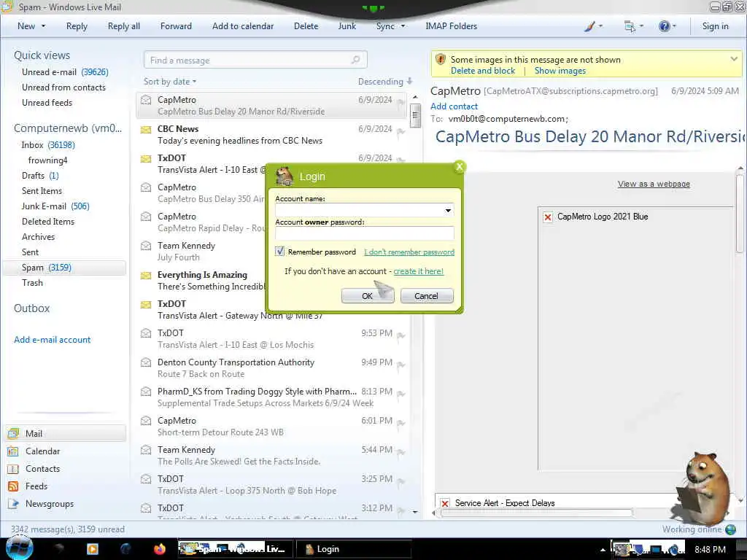
Task: Click the Mail icon in bottom-left pane
Action: (13, 434)
